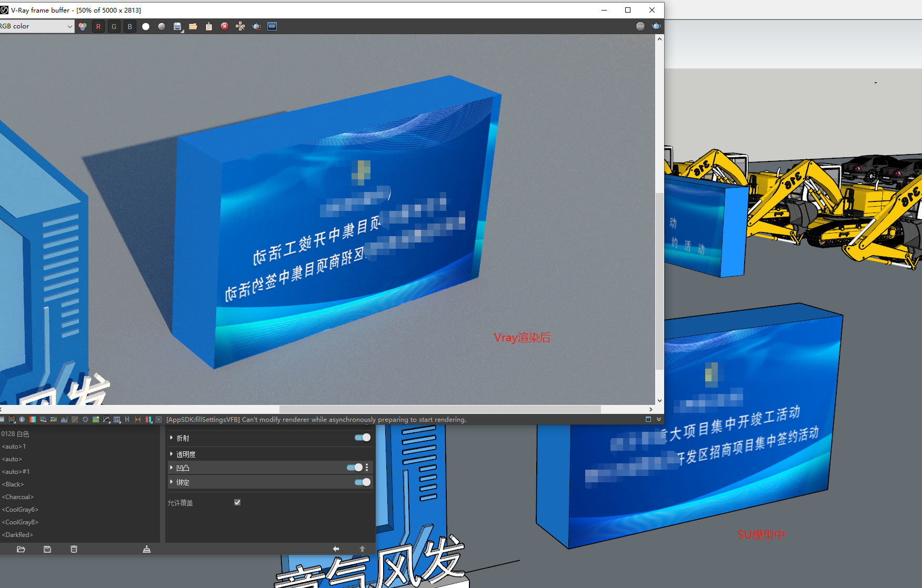The height and width of the screenshot is (588, 922).
Task: Toggle the 折射 refraction switch
Action: tap(363, 438)
